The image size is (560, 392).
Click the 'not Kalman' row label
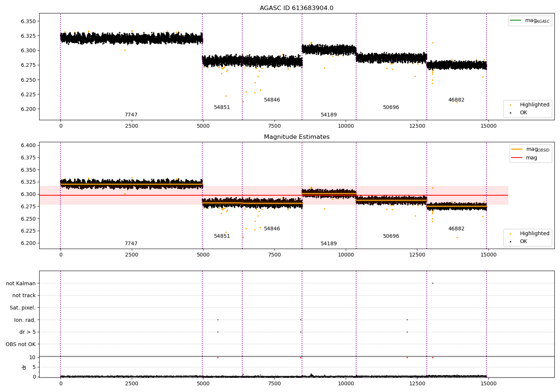pos(21,283)
